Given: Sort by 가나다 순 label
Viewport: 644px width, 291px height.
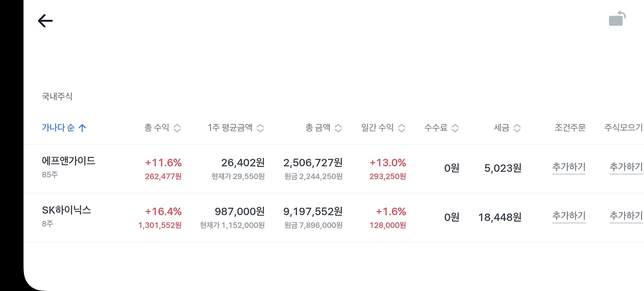Looking at the screenshot, I should point(58,128).
